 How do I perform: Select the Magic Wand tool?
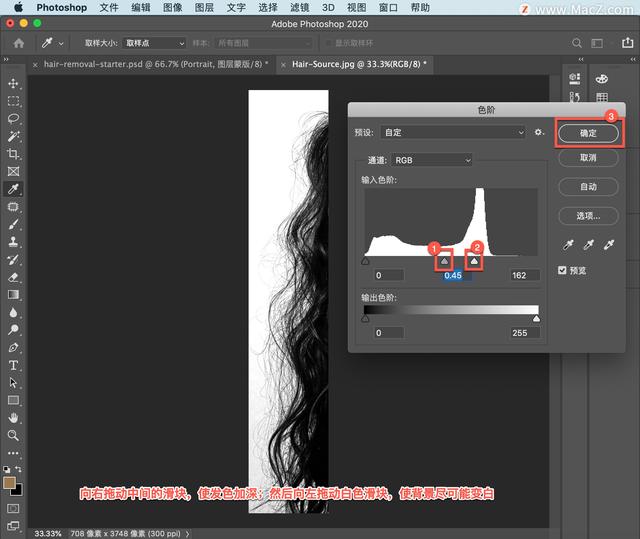coord(13,136)
